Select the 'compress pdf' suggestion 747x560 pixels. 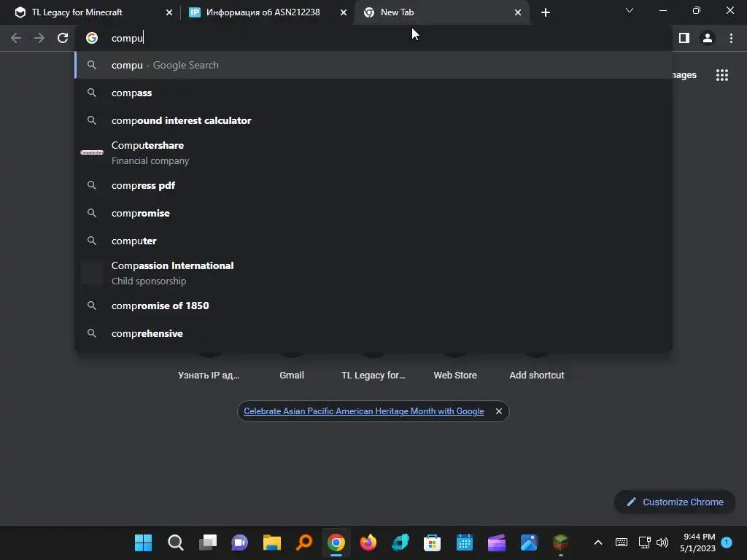click(x=373, y=185)
